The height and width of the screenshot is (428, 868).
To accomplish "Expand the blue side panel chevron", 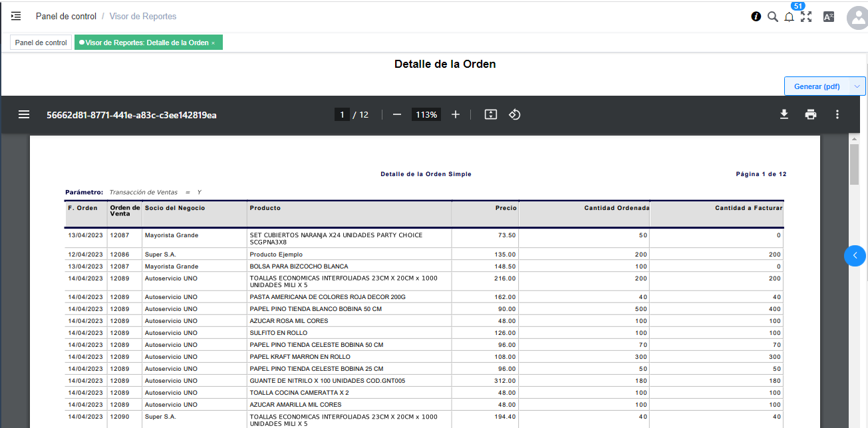I will (x=855, y=255).
